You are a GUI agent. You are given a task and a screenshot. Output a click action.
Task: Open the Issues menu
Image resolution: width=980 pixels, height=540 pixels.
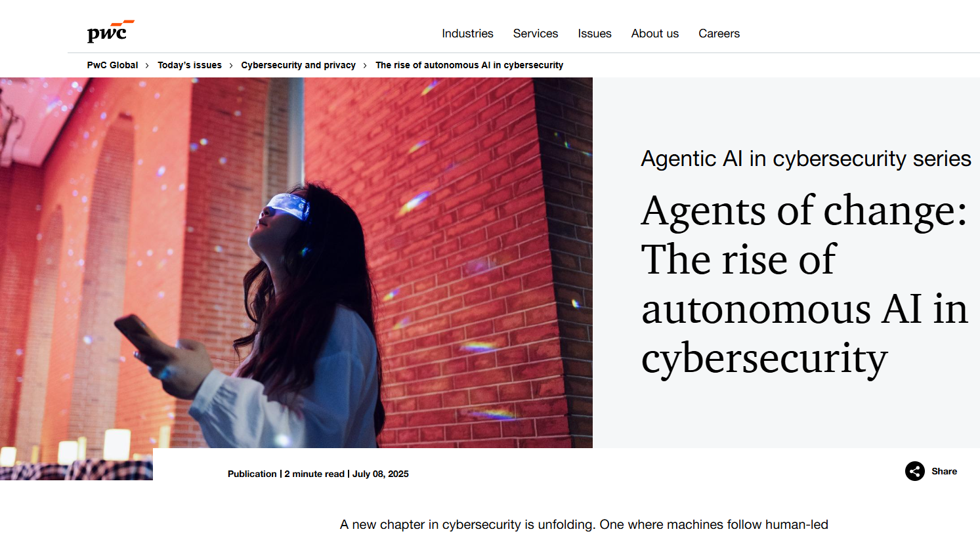point(595,33)
